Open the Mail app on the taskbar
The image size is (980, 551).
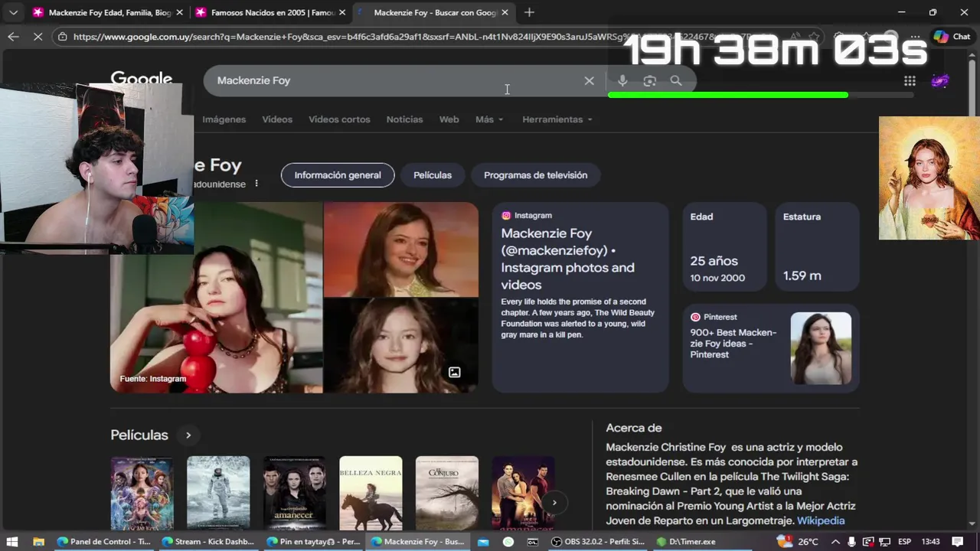[482, 542]
